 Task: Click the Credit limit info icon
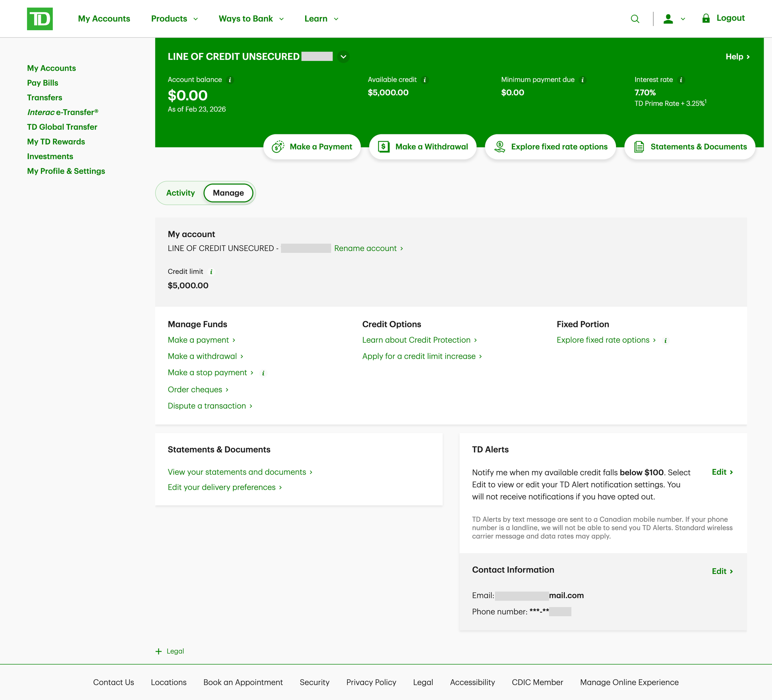click(x=211, y=272)
